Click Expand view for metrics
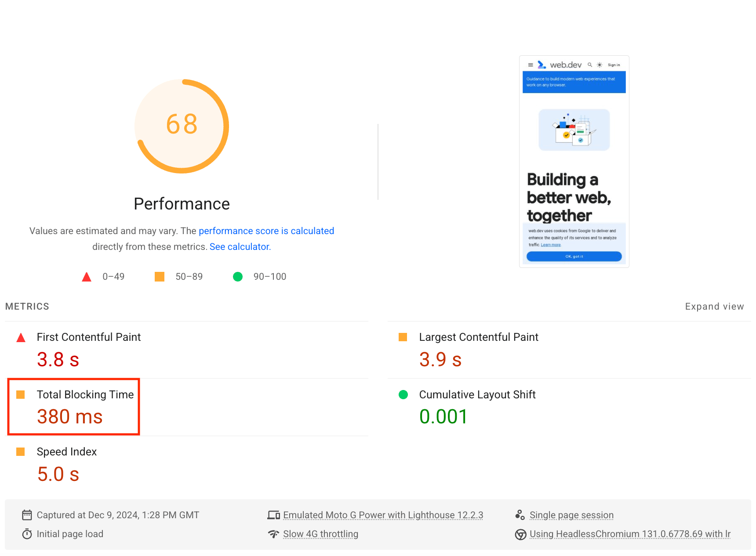 (x=714, y=307)
